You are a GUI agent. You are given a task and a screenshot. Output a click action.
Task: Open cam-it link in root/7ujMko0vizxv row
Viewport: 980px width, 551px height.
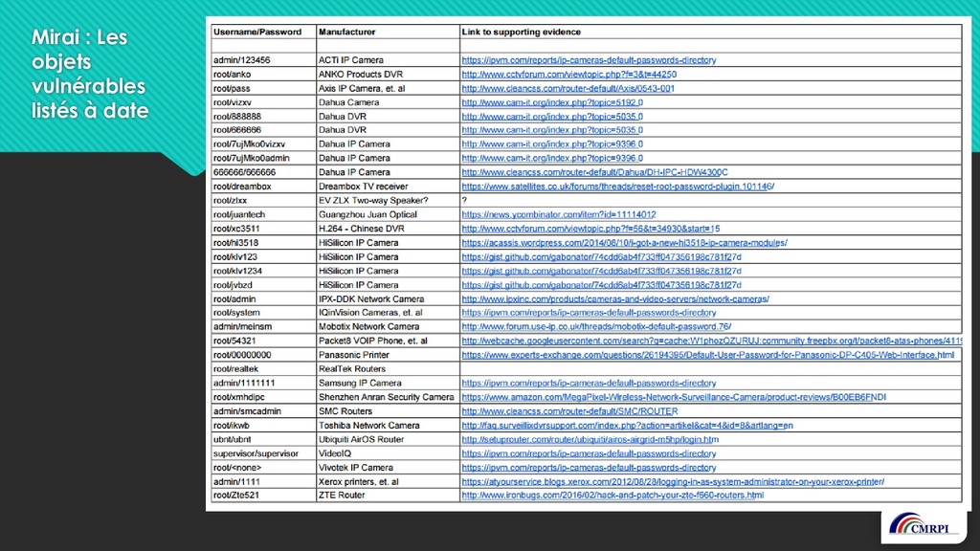click(552, 144)
